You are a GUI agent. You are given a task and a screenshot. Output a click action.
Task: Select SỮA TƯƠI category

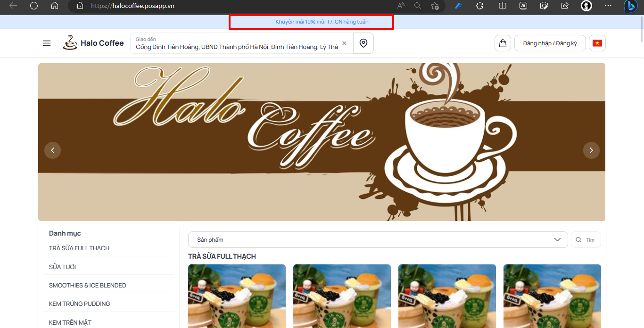pyautogui.click(x=62, y=267)
